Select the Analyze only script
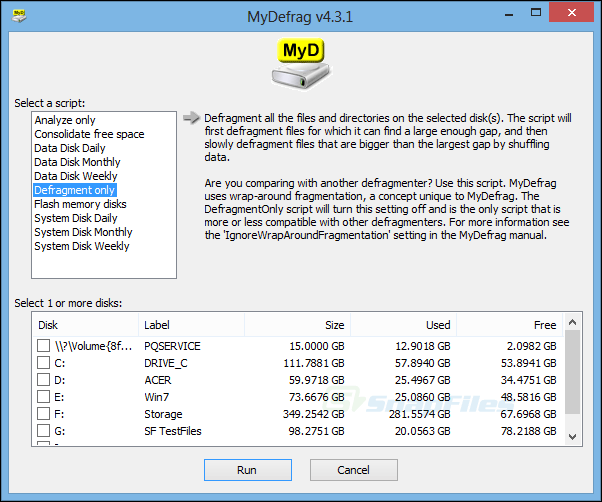The height and width of the screenshot is (502, 602). tap(64, 120)
